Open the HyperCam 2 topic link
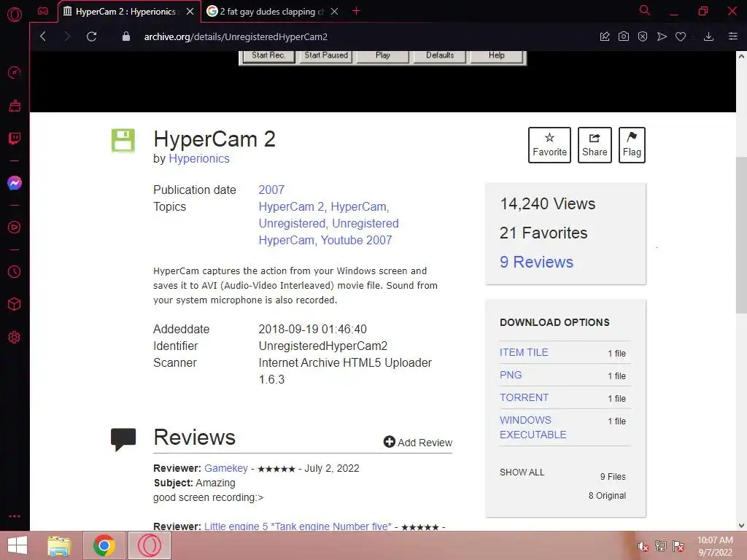 point(291,206)
